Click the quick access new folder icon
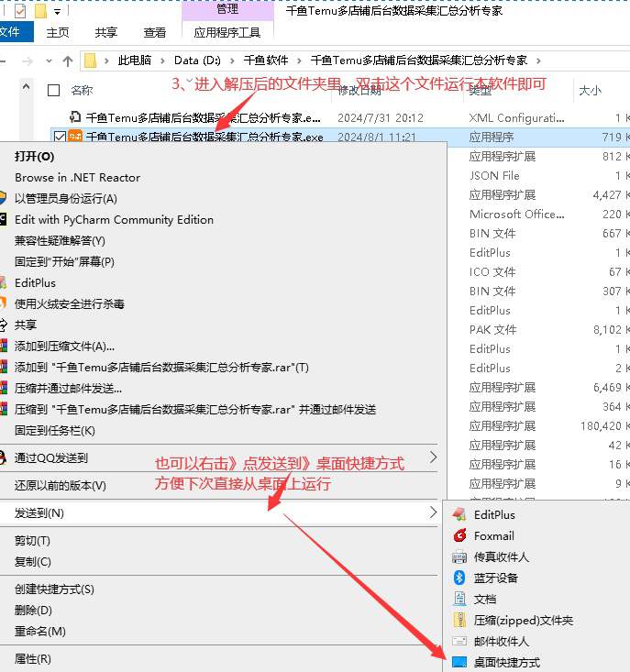 click(40, 11)
